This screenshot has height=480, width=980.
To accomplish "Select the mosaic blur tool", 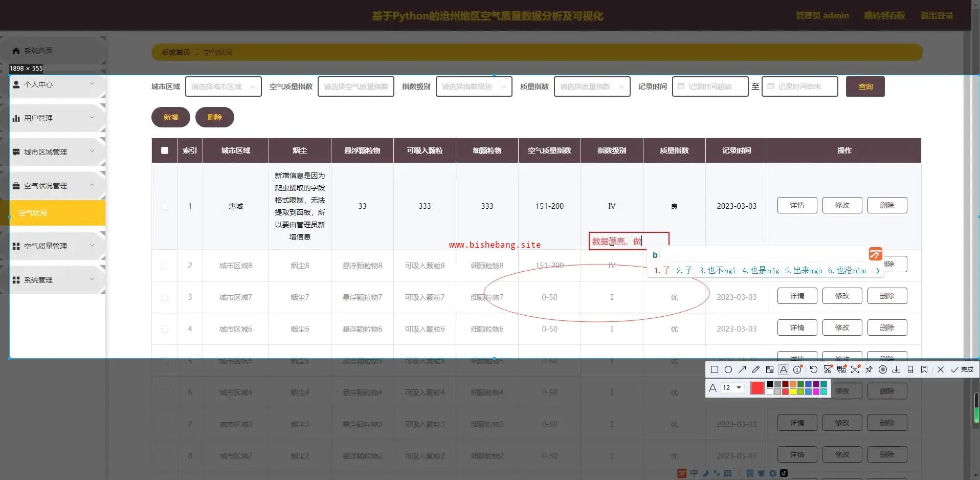I will (x=770, y=369).
